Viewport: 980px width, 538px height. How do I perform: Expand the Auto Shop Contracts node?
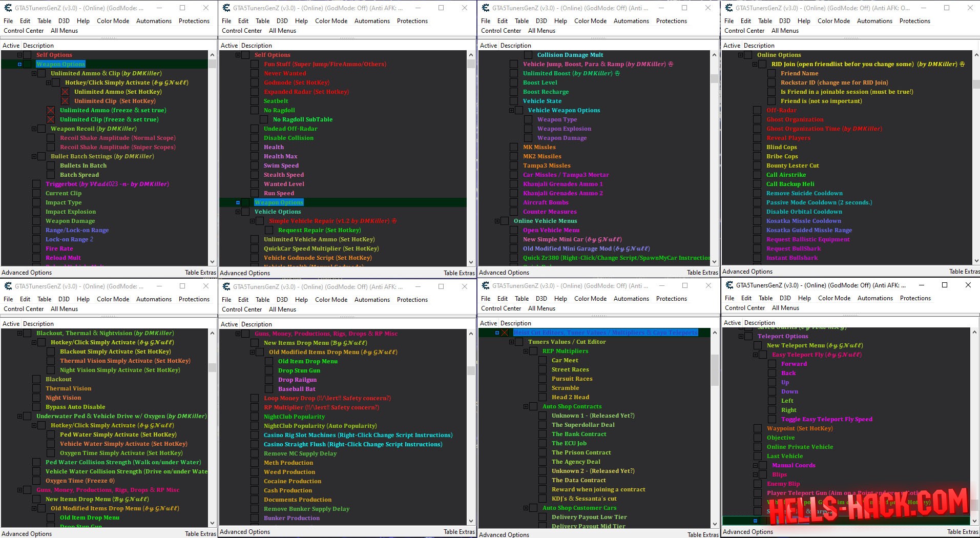point(526,406)
